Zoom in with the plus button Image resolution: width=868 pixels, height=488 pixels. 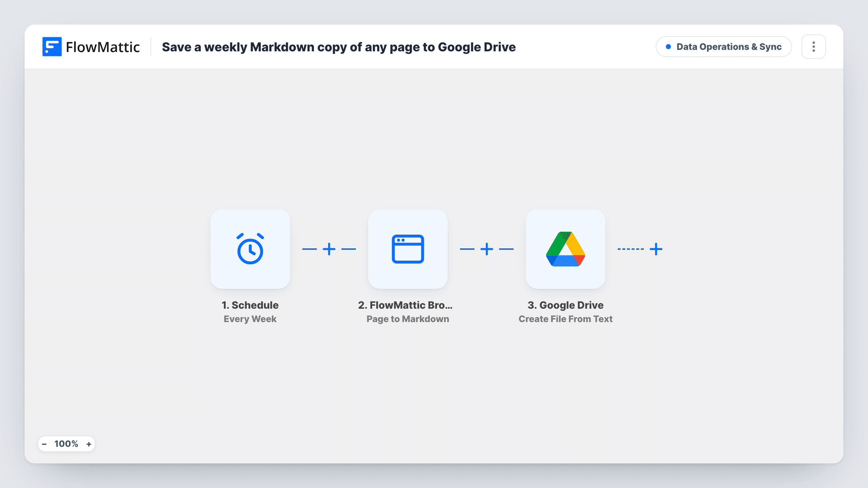click(89, 444)
